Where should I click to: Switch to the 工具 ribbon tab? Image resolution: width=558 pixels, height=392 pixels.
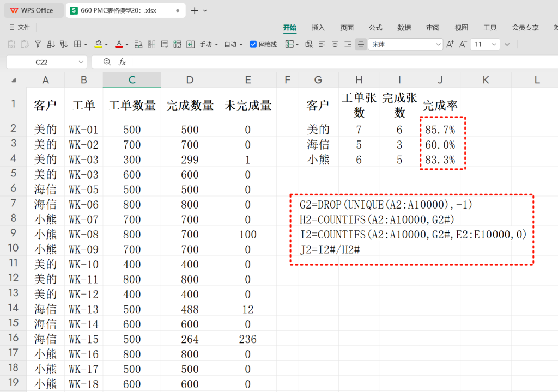(x=490, y=28)
